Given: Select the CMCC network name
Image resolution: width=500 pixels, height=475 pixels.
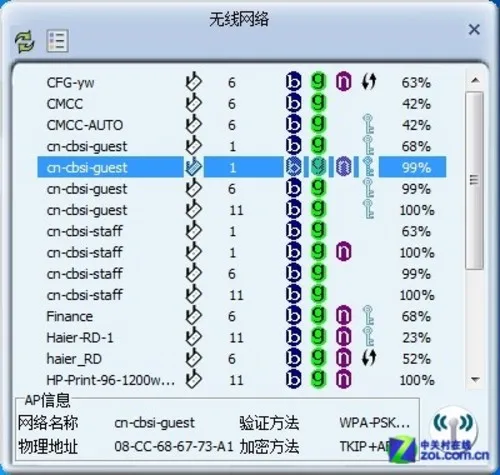Looking at the screenshot, I should [65, 104].
